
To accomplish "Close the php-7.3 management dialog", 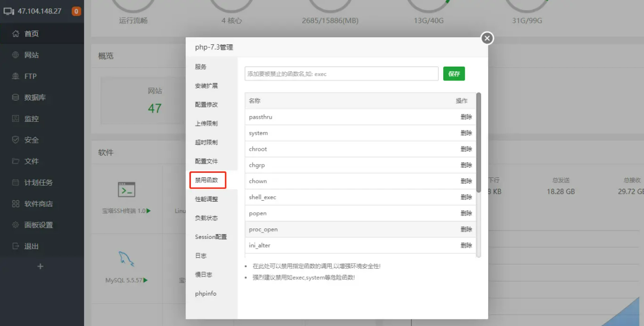I will point(487,38).
